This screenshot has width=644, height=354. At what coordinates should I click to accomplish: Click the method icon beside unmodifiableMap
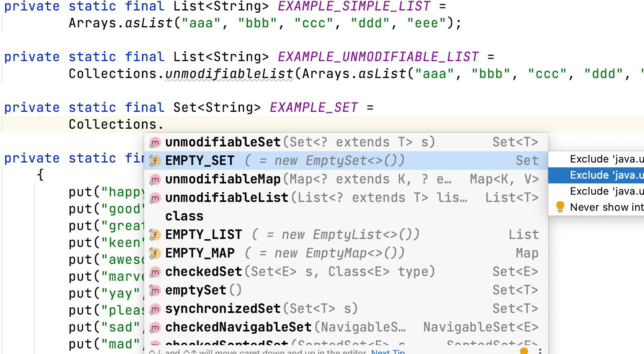coord(155,179)
